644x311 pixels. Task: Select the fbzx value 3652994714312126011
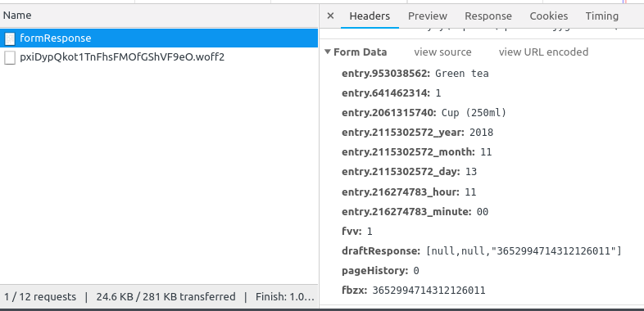[429, 291]
